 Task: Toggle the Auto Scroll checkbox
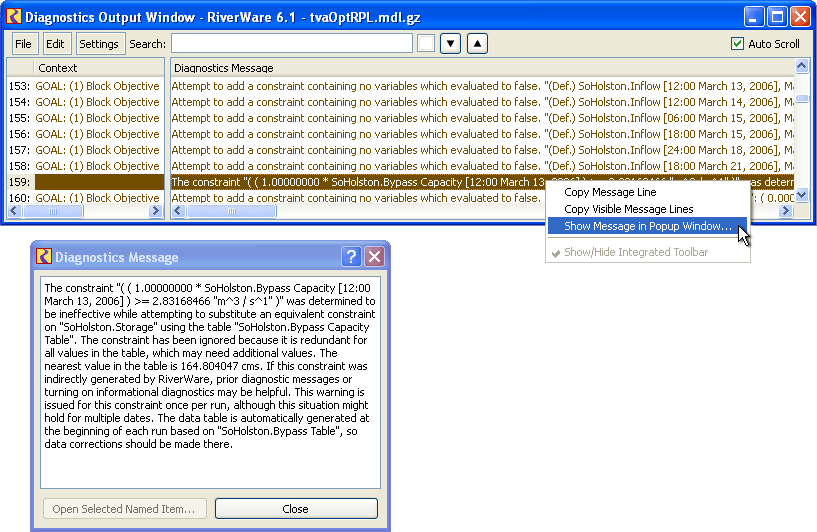tap(737, 44)
